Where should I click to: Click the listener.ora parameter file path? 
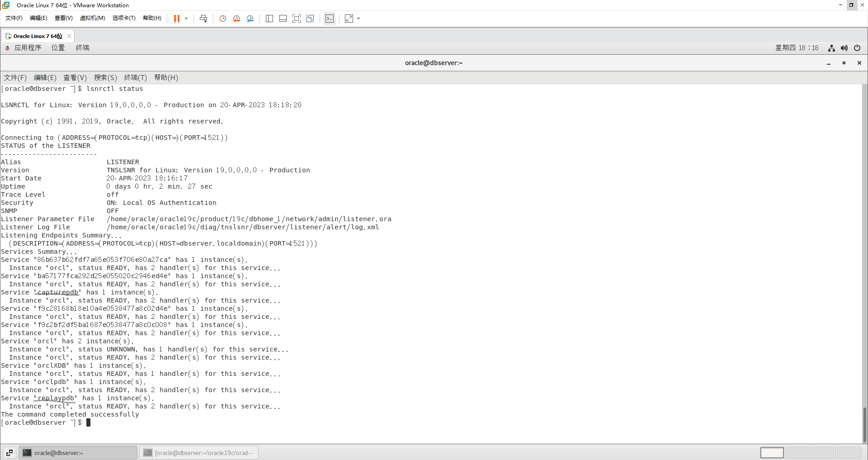pyautogui.click(x=249, y=219)
